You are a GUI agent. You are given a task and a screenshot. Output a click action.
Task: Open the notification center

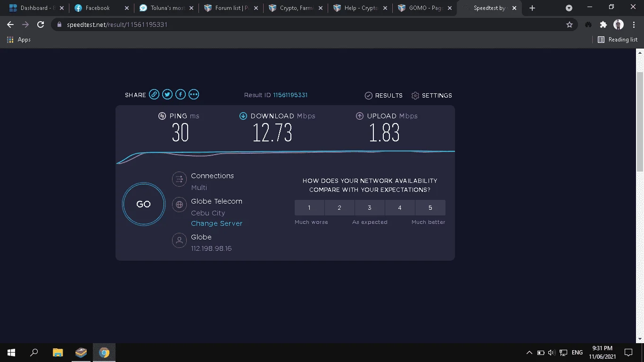point(628,353)
